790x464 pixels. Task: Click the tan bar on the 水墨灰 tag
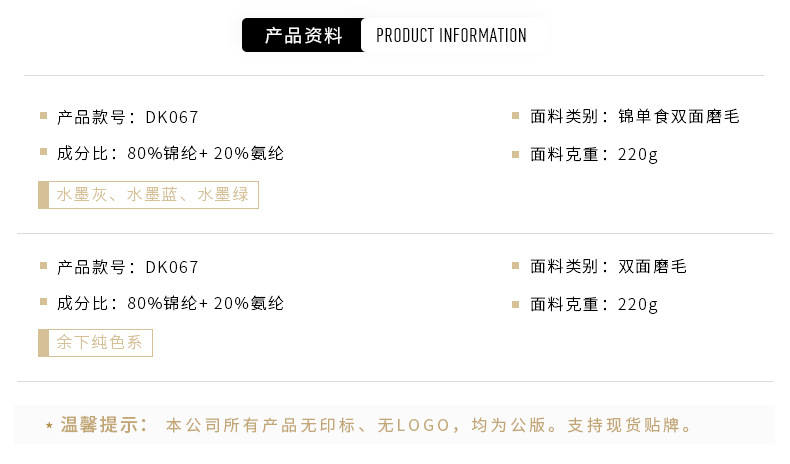43,195
